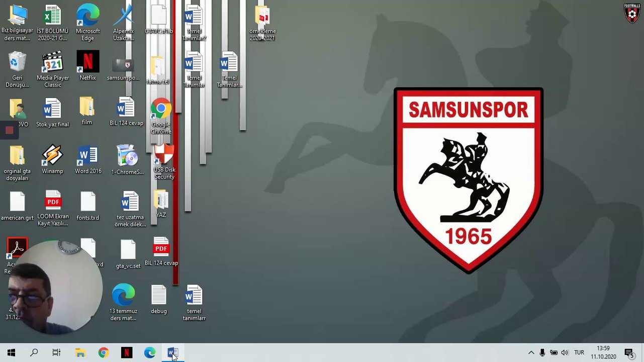The height and width of the screenshot is (362, 644).
Task: Select the tez uzatma örnek dilek... document
Action: (x=130, y=209)
